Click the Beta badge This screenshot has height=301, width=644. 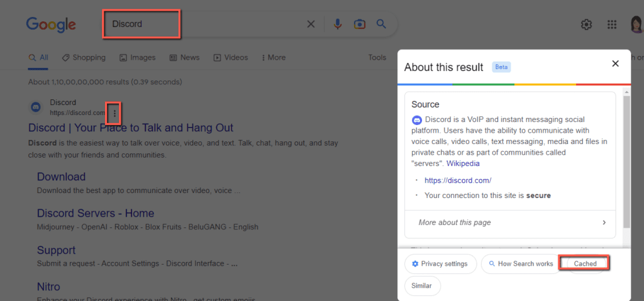click(501, 67)
